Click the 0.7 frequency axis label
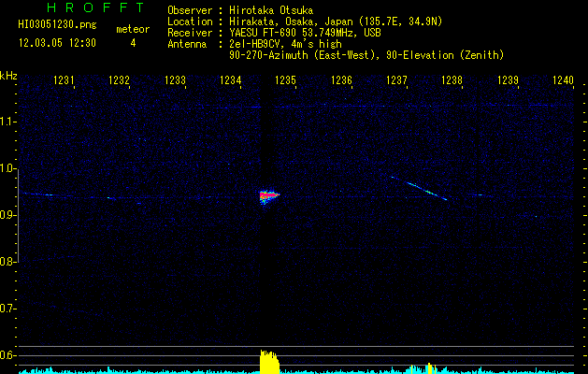Screen dimensions: 588x374 [x=7, y=309]
